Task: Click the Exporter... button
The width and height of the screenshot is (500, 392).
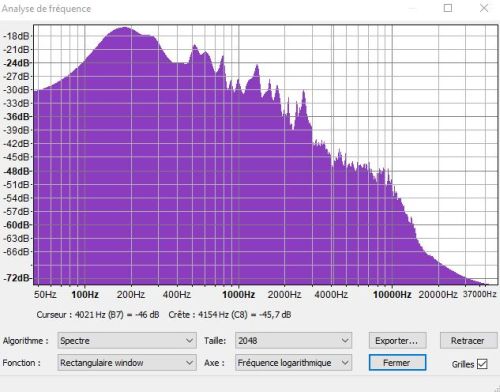Action: click(397, 341)
